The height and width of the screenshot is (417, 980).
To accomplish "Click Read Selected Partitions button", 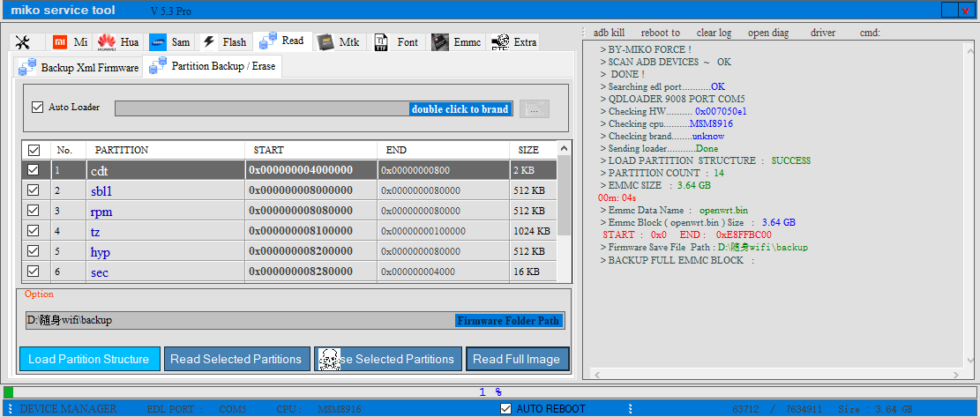I will coord(236,359).
